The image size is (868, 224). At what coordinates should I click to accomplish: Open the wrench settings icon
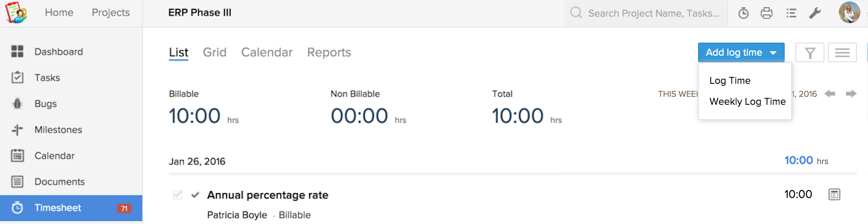[815, 13]
